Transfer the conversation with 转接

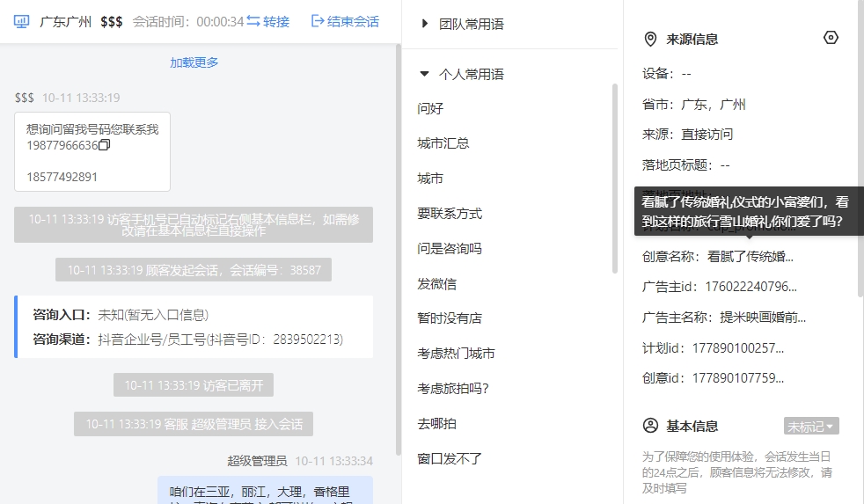pyautogui.click(x=276, y=21)
